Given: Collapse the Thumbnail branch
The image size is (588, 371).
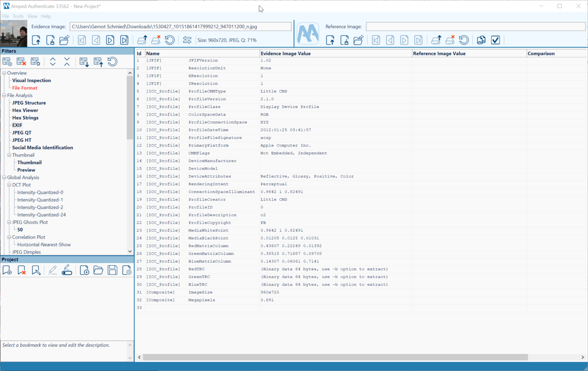Looking at the screenshot, I should 8,155.
